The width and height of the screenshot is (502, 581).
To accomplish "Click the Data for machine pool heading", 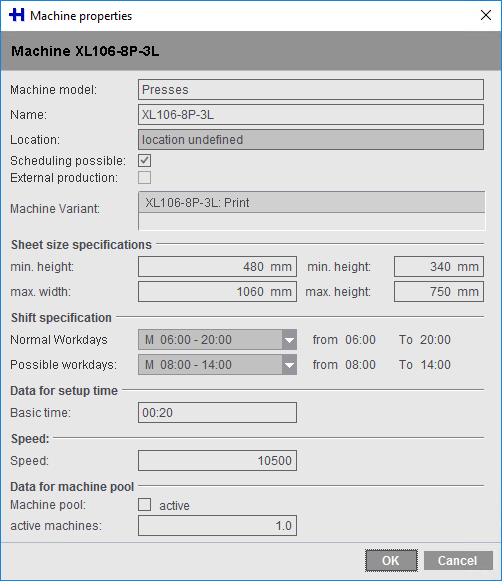I will pos(72,487).
